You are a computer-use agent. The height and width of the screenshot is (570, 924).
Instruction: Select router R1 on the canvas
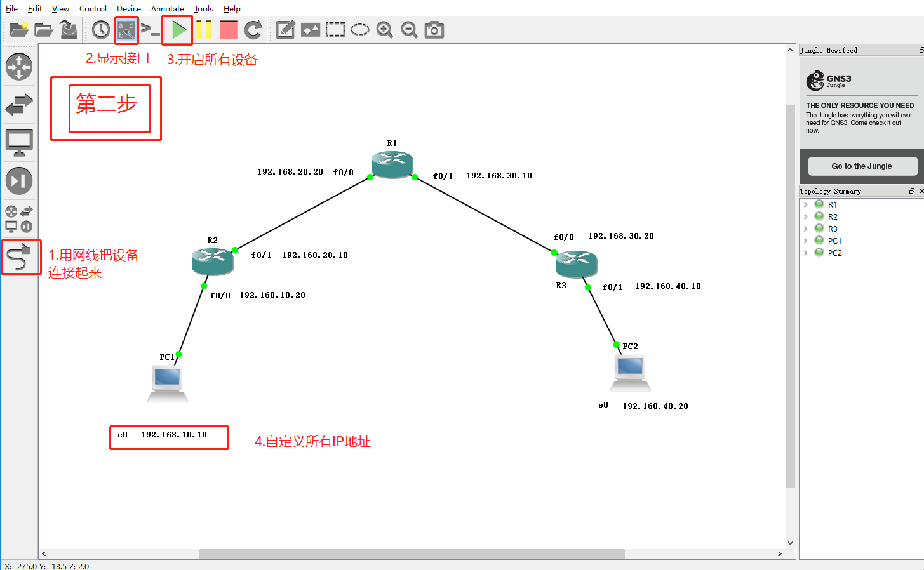coord(392,165)
